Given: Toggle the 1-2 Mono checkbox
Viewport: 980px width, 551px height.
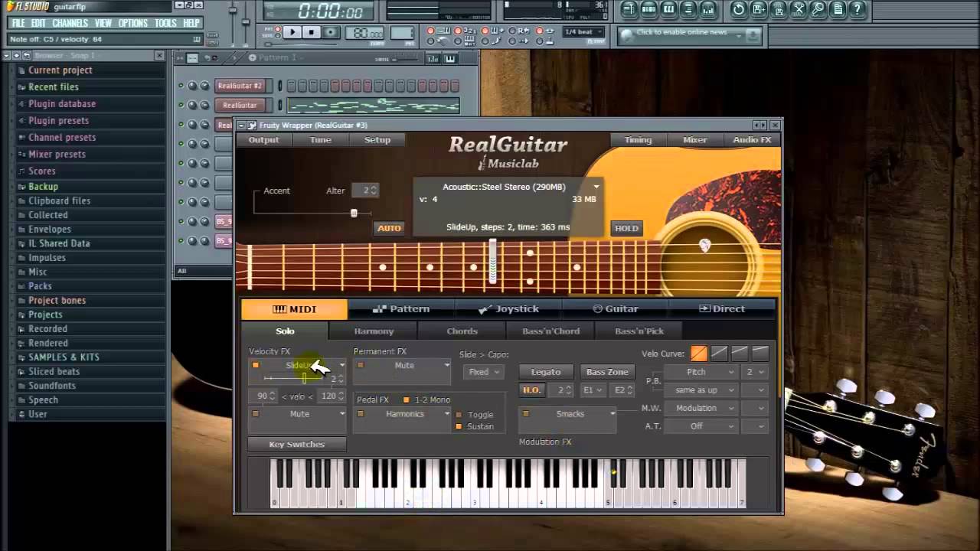Looking at the screenshot, I should click(407, 399).
